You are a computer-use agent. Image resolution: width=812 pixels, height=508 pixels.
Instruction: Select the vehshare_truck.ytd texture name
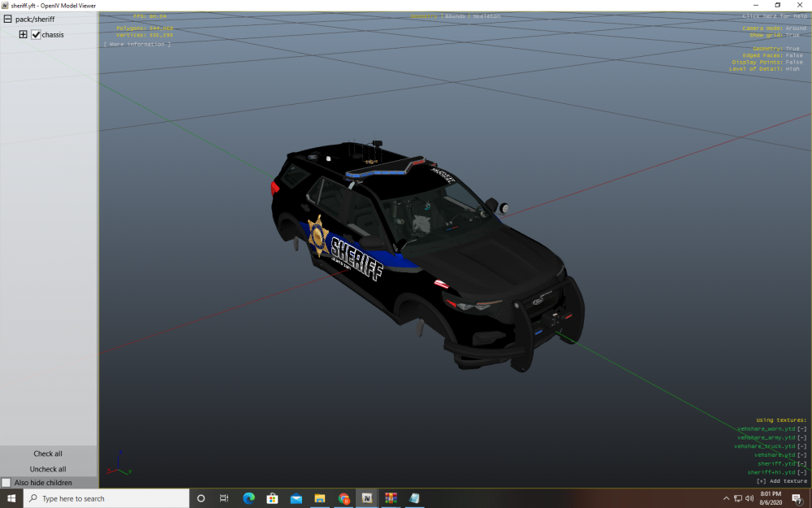[764, 446]
